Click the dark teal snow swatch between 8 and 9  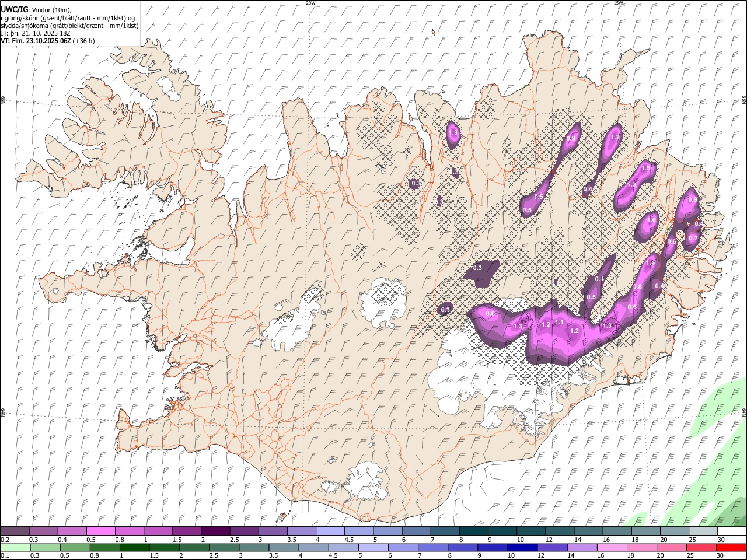click(x=473, y=531)
